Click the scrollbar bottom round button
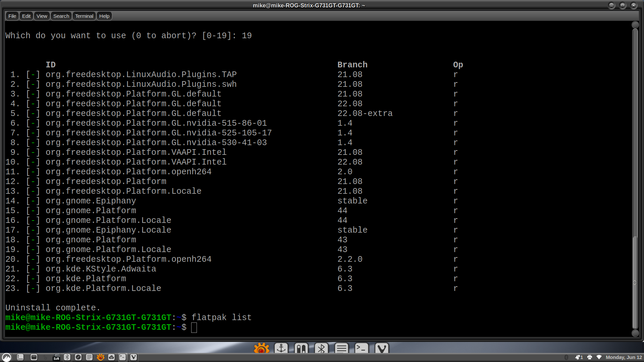This screenshot has width=644, height=362. click(x=635, y=333)
